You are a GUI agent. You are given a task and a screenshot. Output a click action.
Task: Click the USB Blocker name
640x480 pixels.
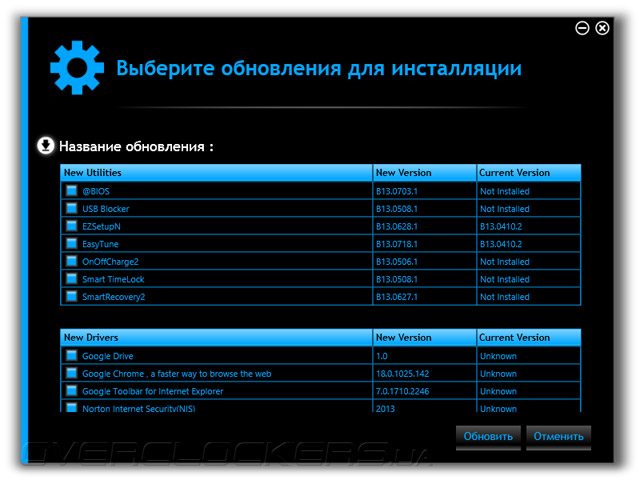(x=106, y=209)
